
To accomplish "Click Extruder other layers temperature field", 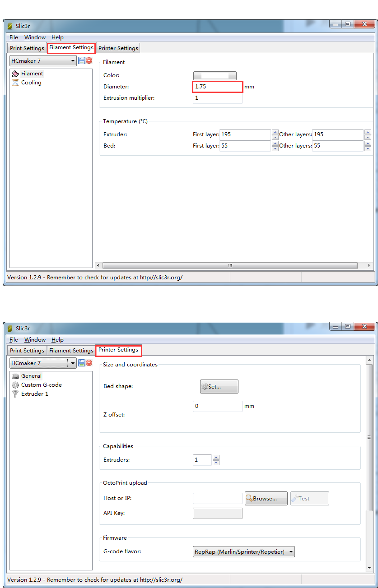I will coord(338,134).
